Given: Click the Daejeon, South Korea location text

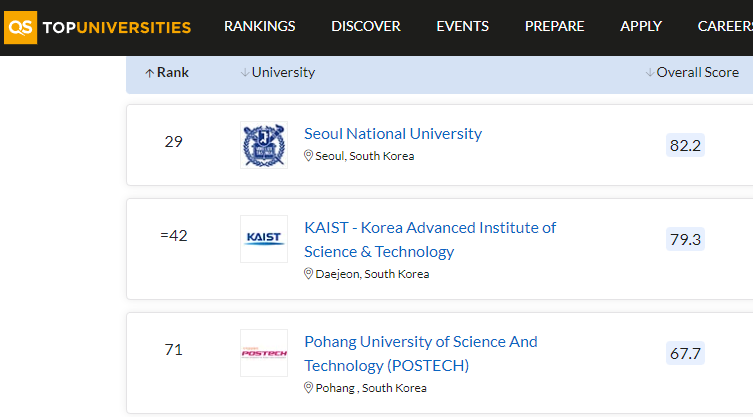Looking at the screenshot, I should (x=372, y=274).
